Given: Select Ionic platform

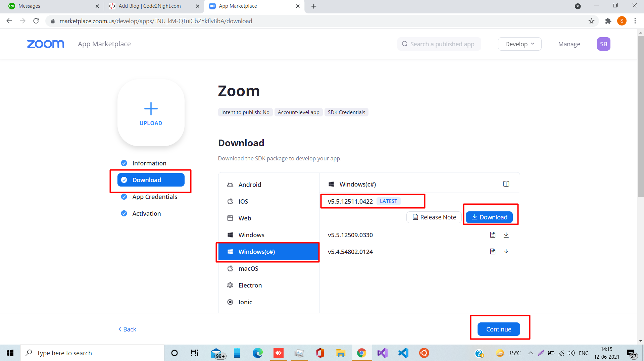Looking at the screenshot, I should click(x=268, y=302).
